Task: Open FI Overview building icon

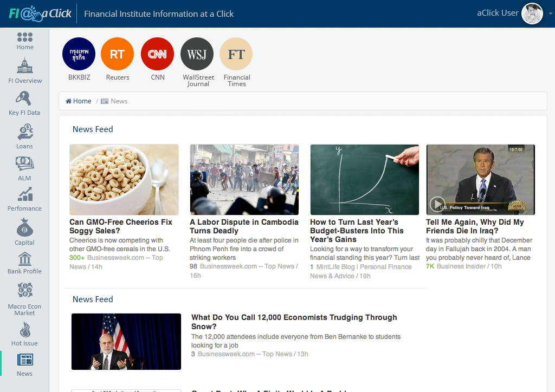Action: pos(25,66)
